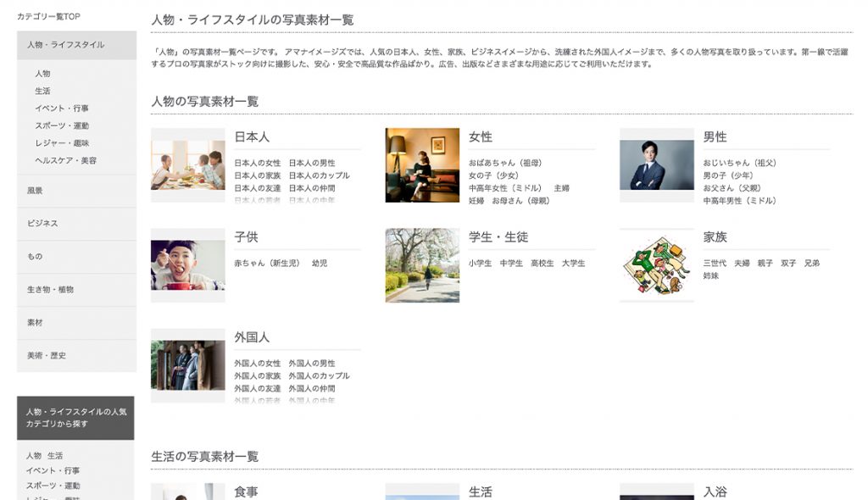The width and height of the screenshot is (868, 500).
Task: Open the 日本人のカップル link
Action: [x=319, y=175]
